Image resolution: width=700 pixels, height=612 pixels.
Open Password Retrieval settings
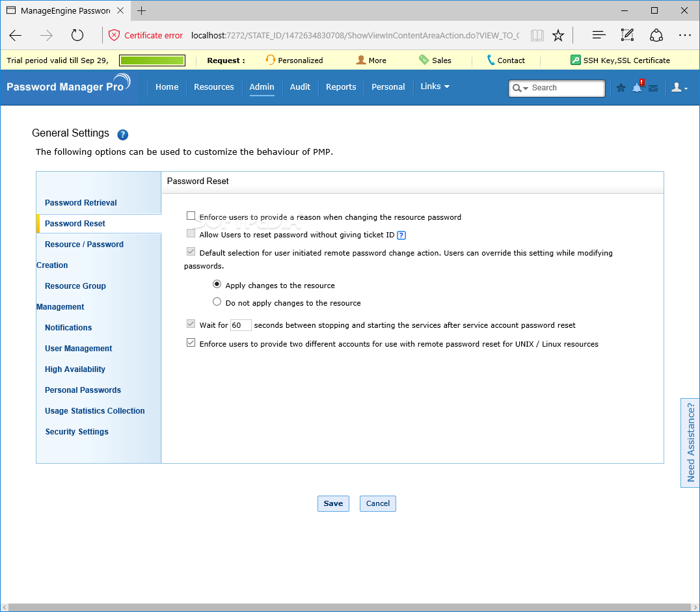[x=81, y=203]
